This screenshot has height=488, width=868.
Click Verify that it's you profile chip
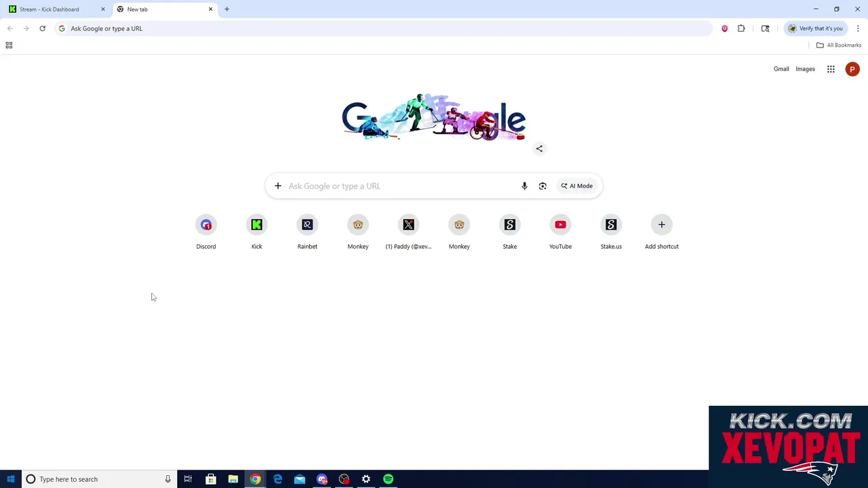click(x=815, y=28)
